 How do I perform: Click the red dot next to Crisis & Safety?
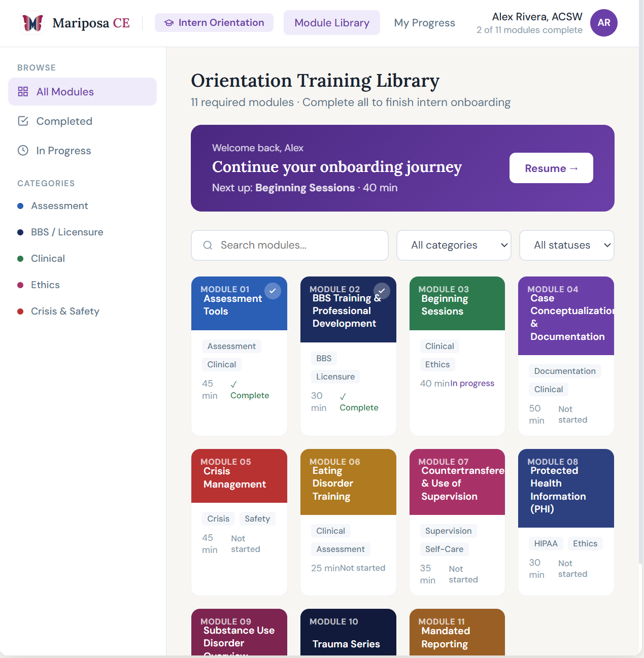tap(20, 311)
